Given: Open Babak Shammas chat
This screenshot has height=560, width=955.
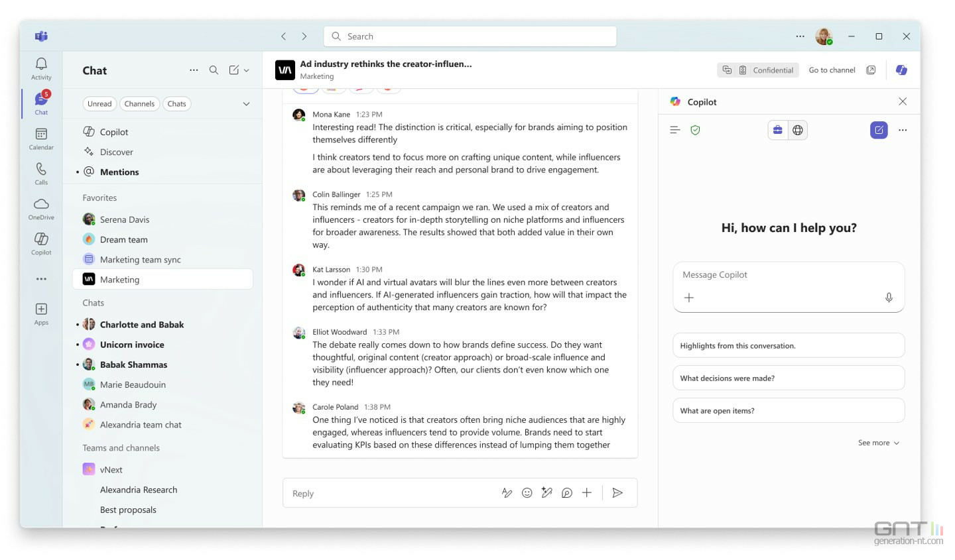Looking at the screenshot, I should click(162, 364).
